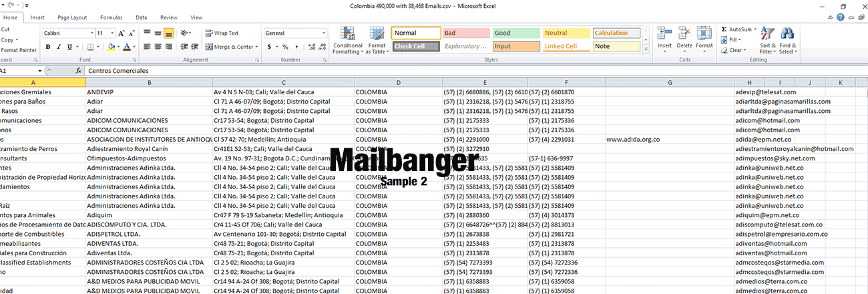
Task: Open General number format dropdown
Action: pyautogui.click(x=324, y=33)
